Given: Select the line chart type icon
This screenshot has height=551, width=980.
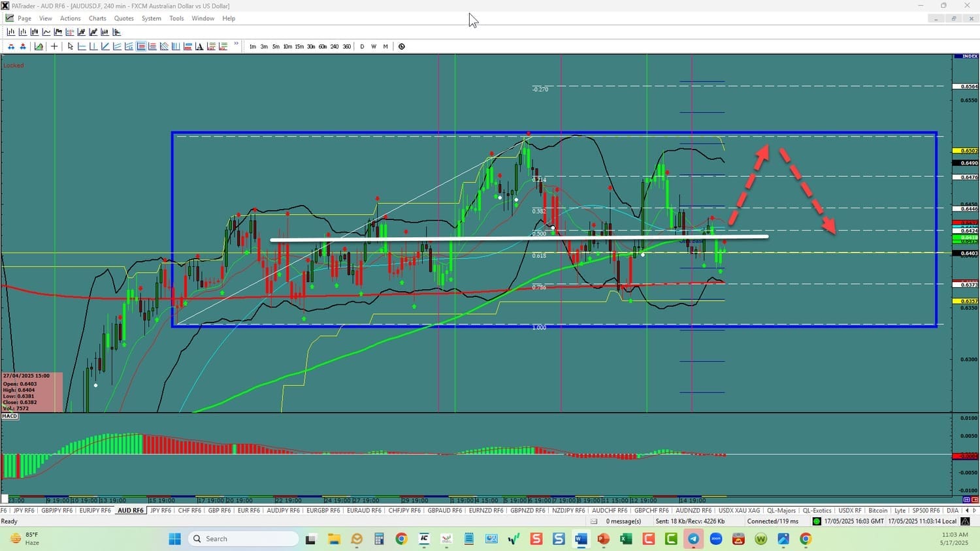Looking at the screenshot, I should [x=46, y=32].
